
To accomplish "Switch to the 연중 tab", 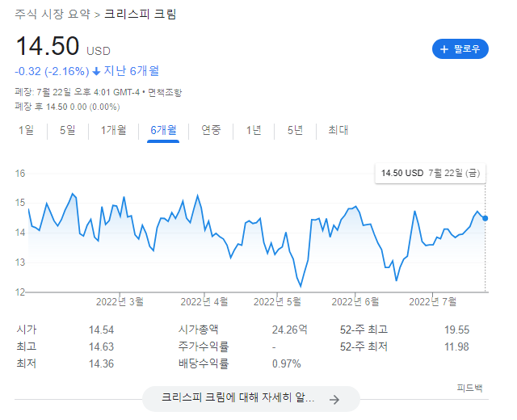I will pos(211,130).
